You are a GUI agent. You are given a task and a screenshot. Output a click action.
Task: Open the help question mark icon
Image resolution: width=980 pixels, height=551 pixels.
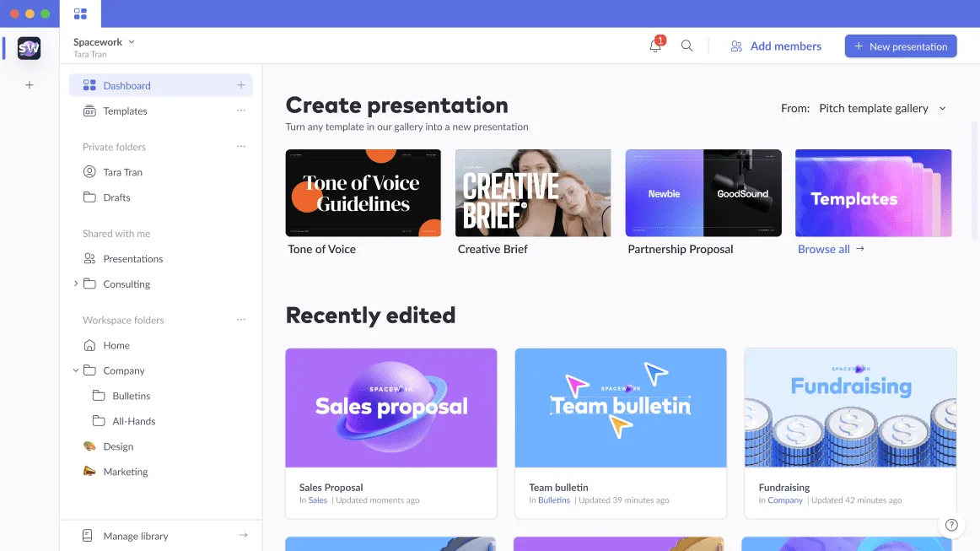point(952,525)
